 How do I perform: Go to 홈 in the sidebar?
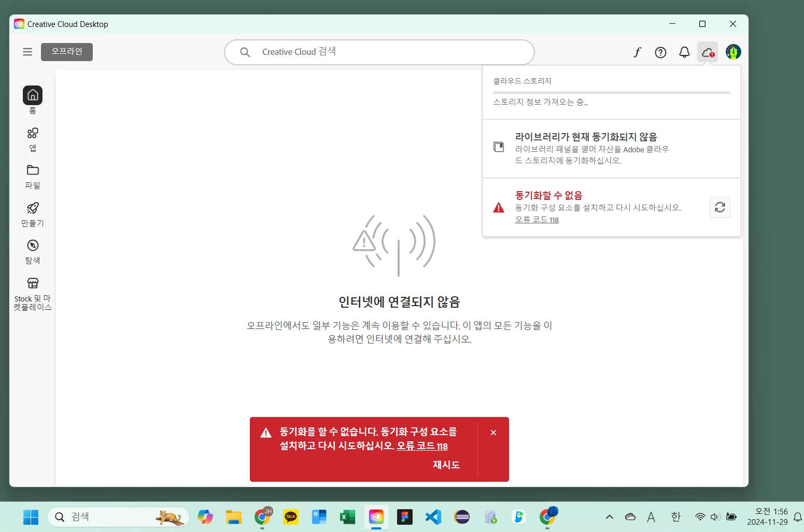33,100
